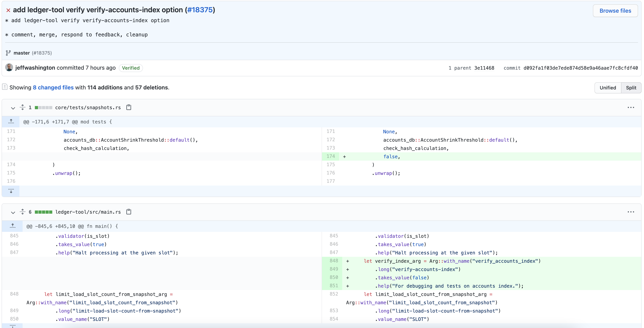
Task: Expand all lines in main.rs diff
Action: (23, 212)
